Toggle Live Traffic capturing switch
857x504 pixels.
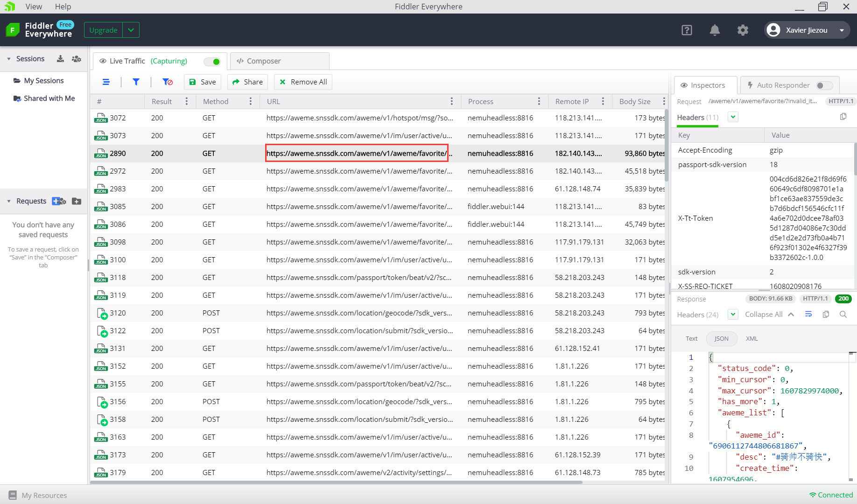tap(212, 62)
